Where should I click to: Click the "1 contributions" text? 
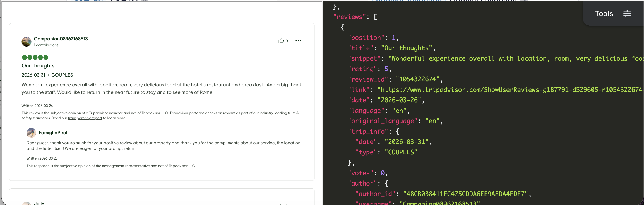point(46,45)
